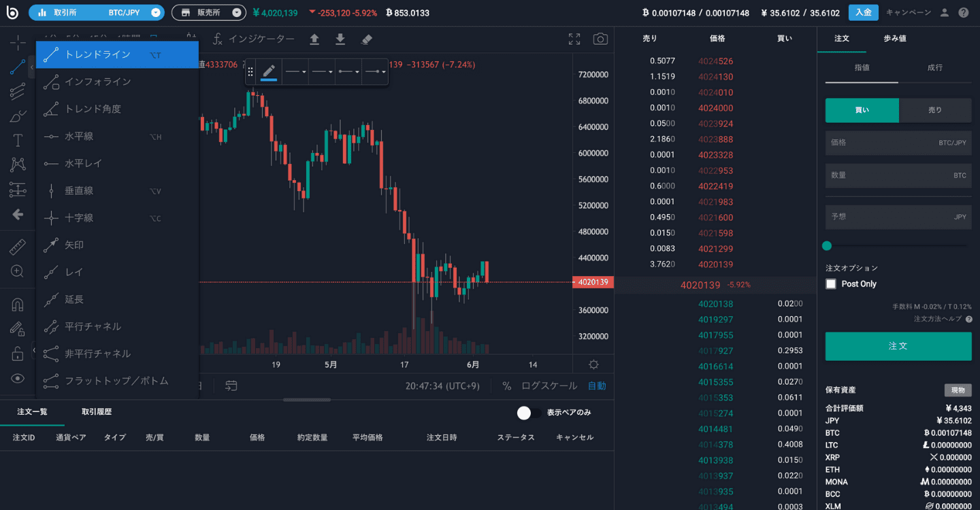This screenshot has height=510, width=980.
Task: Select the text annotation tool
Action: [x=18, y=141]
